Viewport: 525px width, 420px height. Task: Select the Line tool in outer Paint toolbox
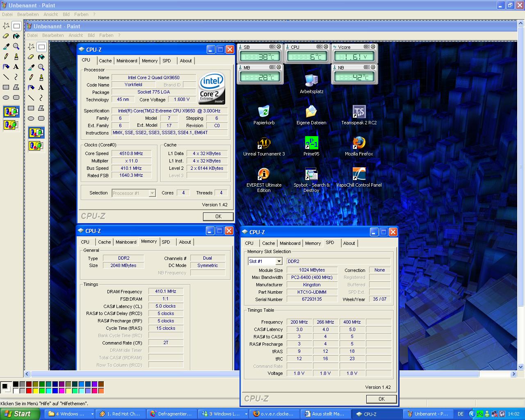[x=6, y=77]
